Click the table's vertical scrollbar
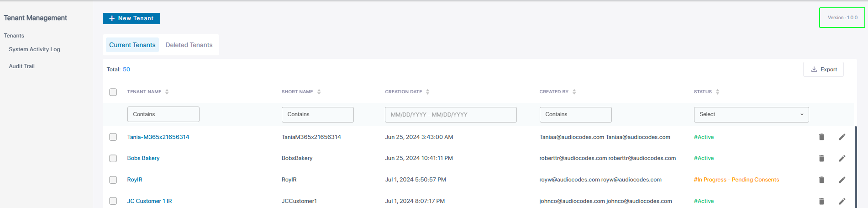Image resolution: width=868 pixels, height=208 pixels. [x=855, y=165]
